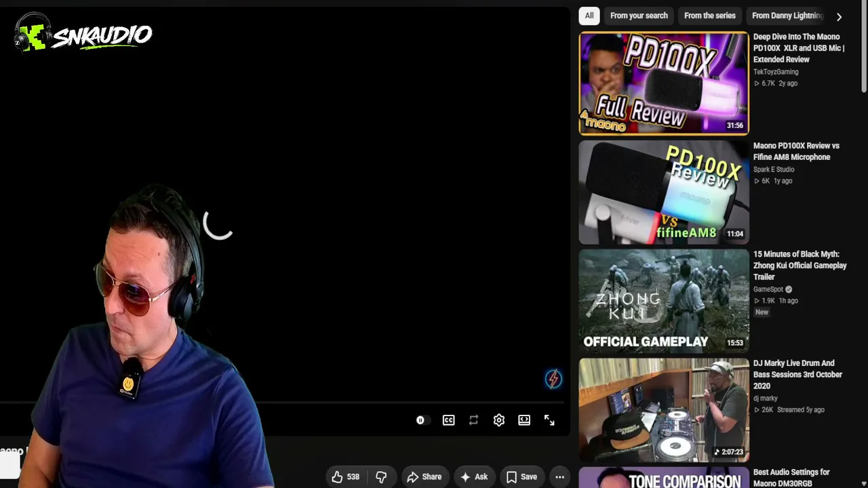868x488 pixels.
Task: Click the 11:04 duration badge
Action: click(735, 234)
